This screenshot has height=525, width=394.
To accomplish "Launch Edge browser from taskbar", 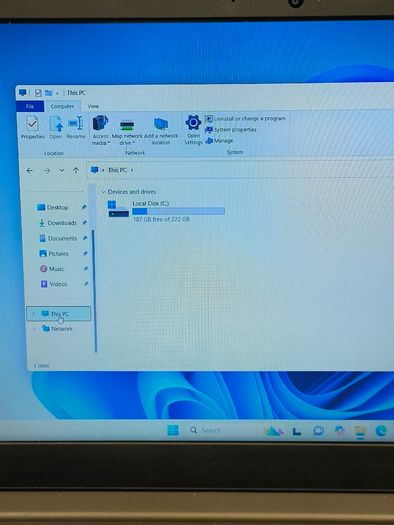I will pos(381,431).
